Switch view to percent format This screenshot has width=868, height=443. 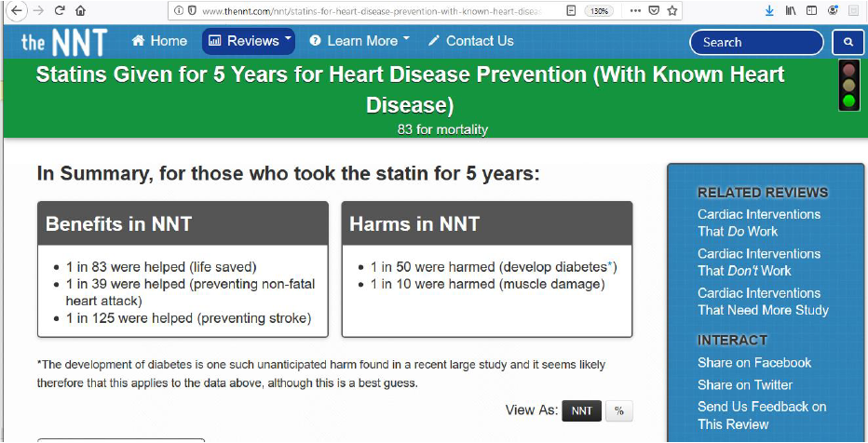click(x=618, y=410)
